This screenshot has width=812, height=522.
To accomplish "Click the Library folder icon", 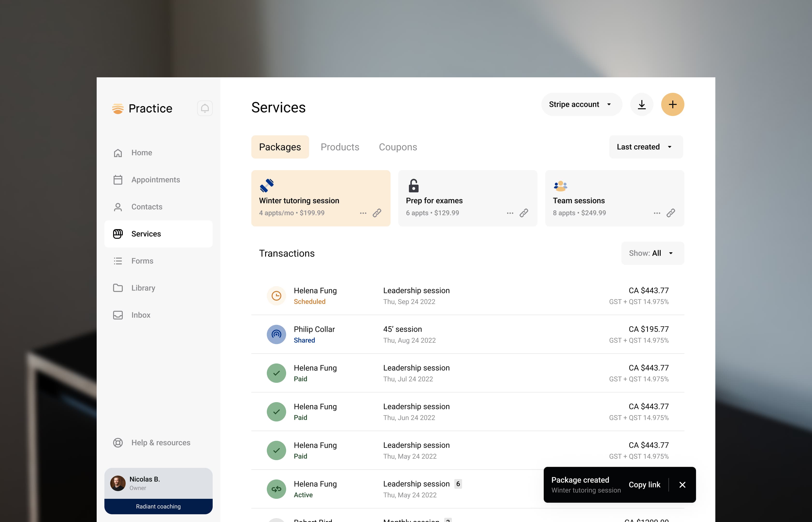I will pos(118,288).
